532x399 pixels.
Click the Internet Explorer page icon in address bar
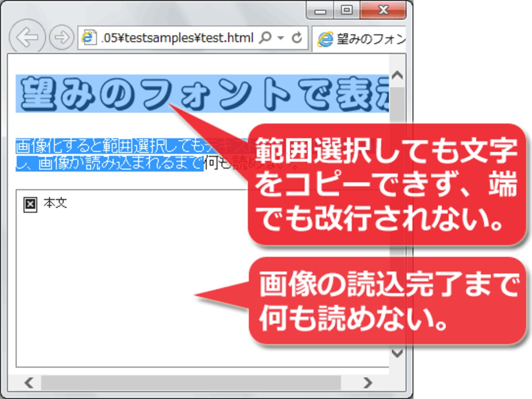(x=89, y=38)
